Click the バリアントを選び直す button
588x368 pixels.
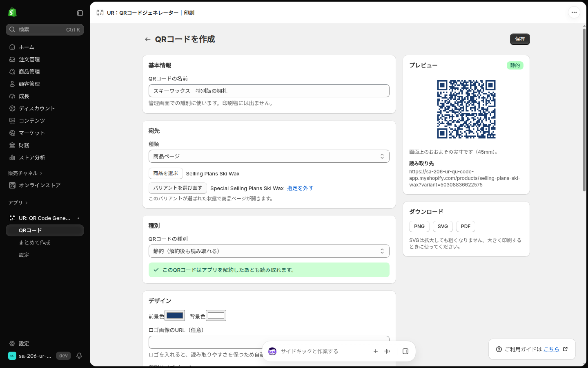pyautogui.click(x=178, y=188)
